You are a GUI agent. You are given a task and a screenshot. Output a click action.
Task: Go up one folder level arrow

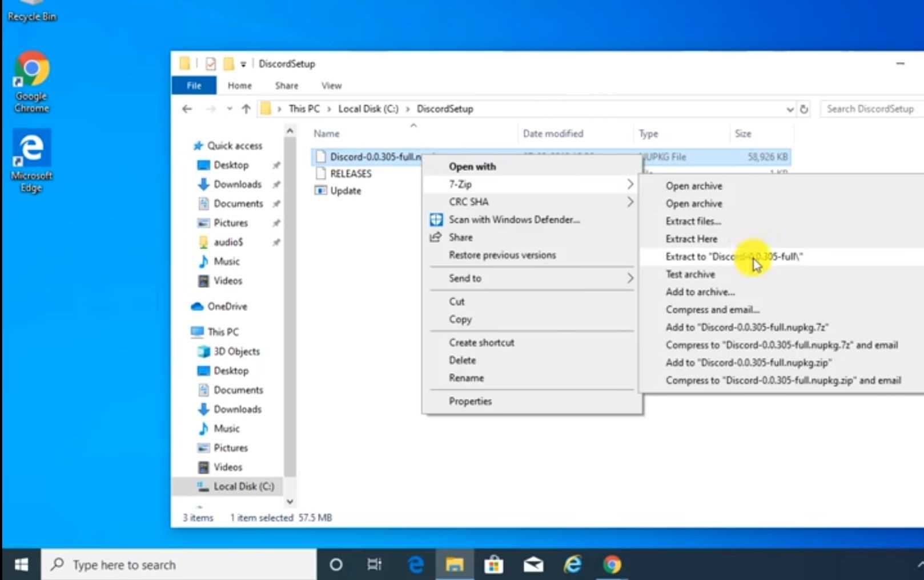[x=246, y=109]
